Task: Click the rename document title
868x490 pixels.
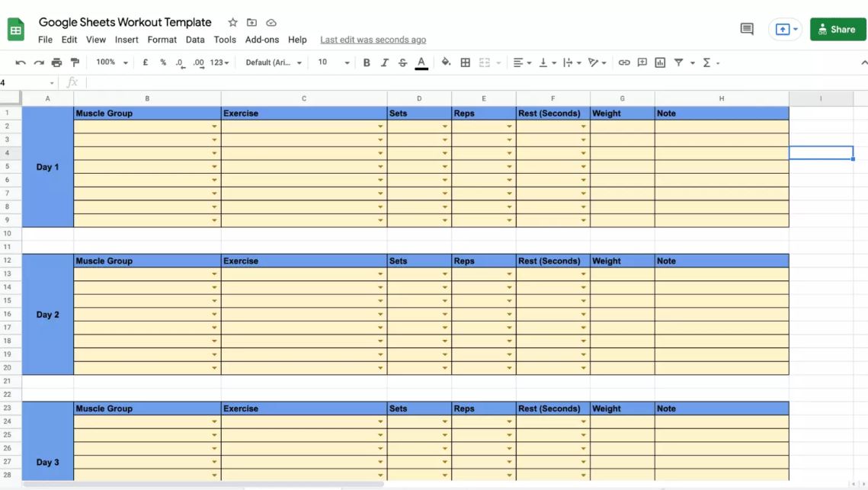Action: 125,22
